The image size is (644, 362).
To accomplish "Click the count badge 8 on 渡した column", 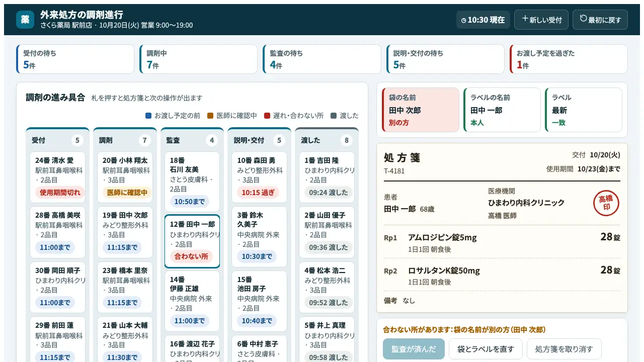I will [346, 140].
